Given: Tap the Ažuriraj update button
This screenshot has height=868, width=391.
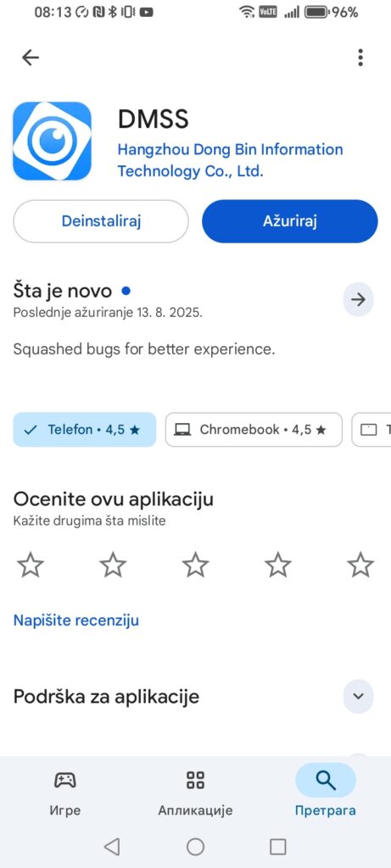Looking at the screenshot, I should tap(290, 221).
